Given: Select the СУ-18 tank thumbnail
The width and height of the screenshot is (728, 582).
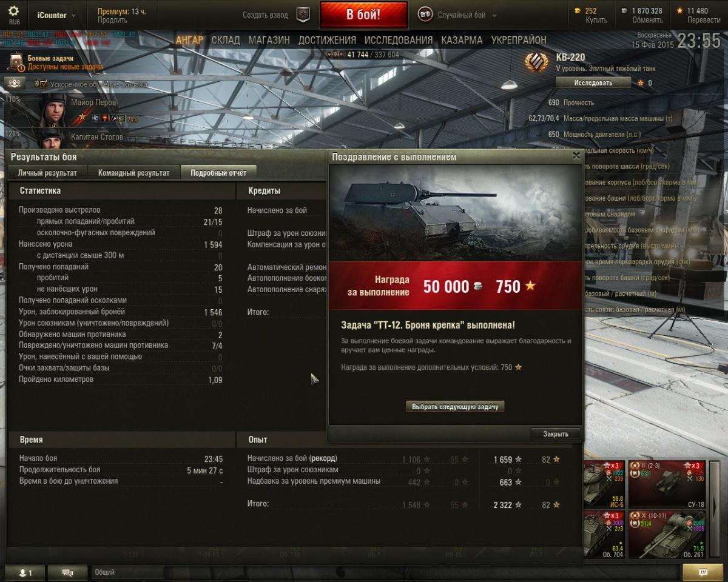Looking at the screenshot, I should click(666, 484).
